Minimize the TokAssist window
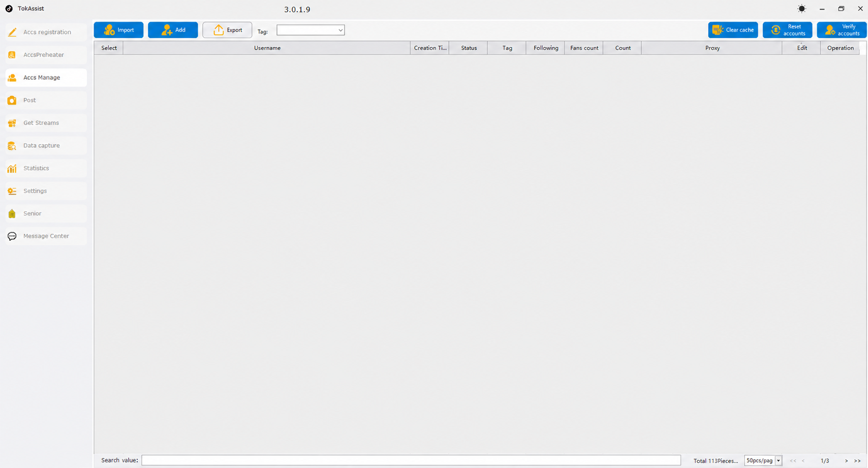868x468 pixels. tap(822, 9)
